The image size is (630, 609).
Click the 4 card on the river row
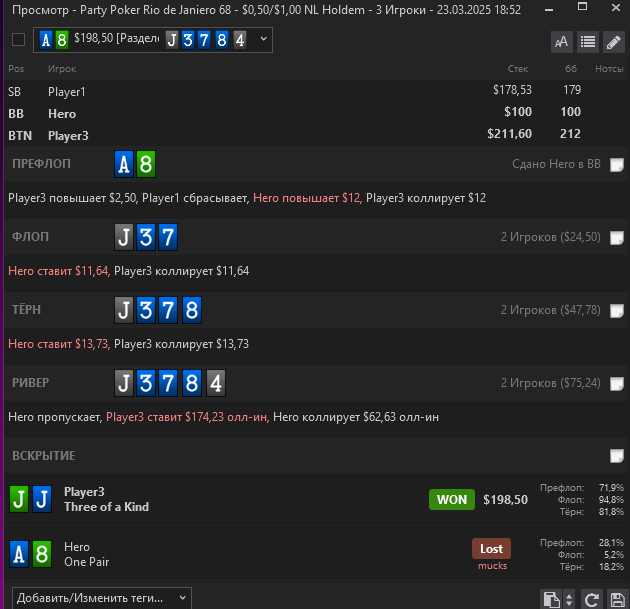coord(216,383)
